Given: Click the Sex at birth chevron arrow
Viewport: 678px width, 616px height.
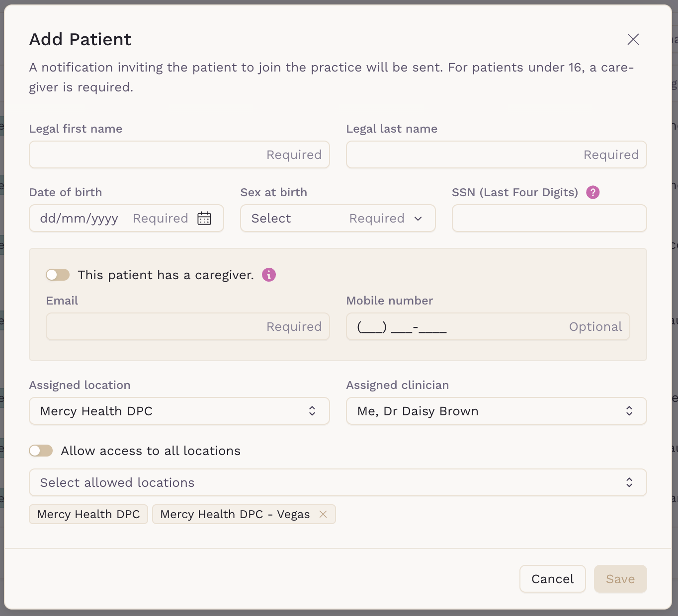Looking at the screenshot, I should (x=418, y=219).
